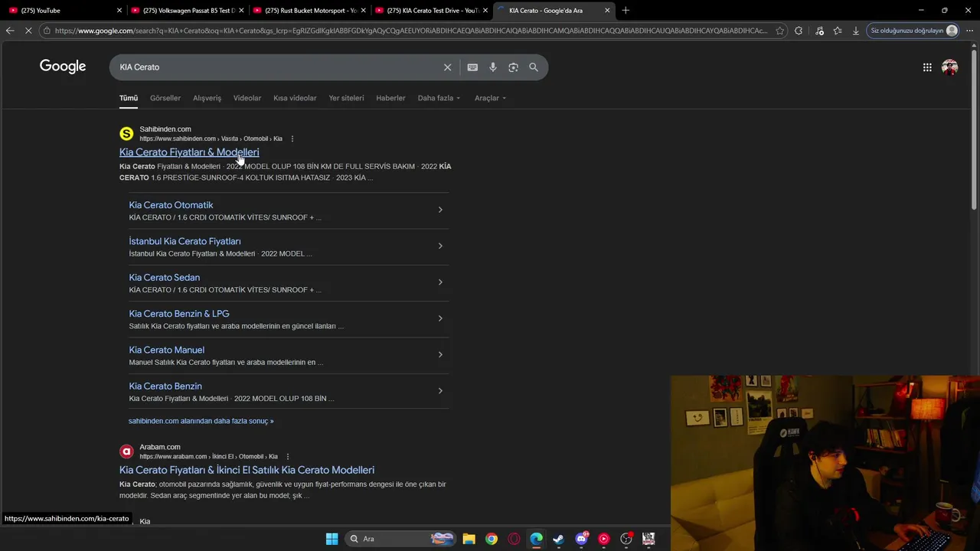Open İstanbul Kia Cerato Fiyatları sitelink
The width and height of the screenshot is (980, 551).
pyautogui.click(x=185, y=241)
